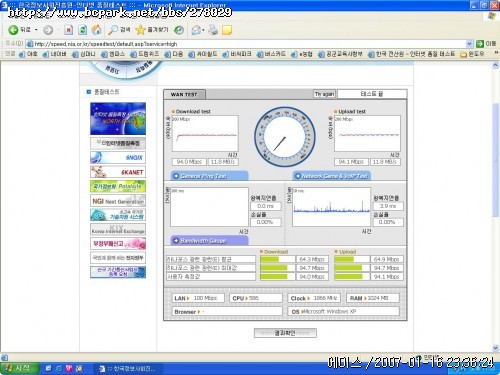Screen dimensions: 500x375
Task: Click the Print icon in toolbar
Action: coord(213,30)
